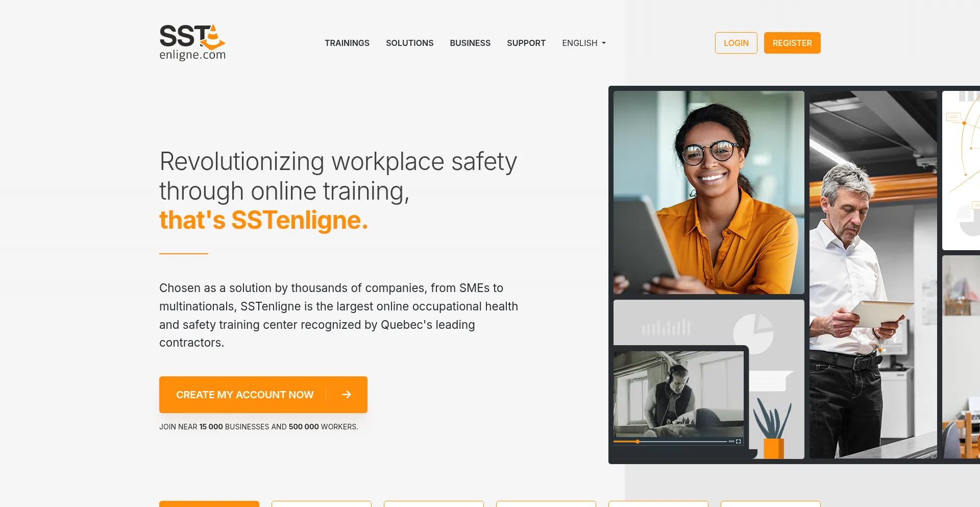Screen dimensions: 980x507
Task: Click arrow icon on Create My Account button
Action: click(347, 395)
